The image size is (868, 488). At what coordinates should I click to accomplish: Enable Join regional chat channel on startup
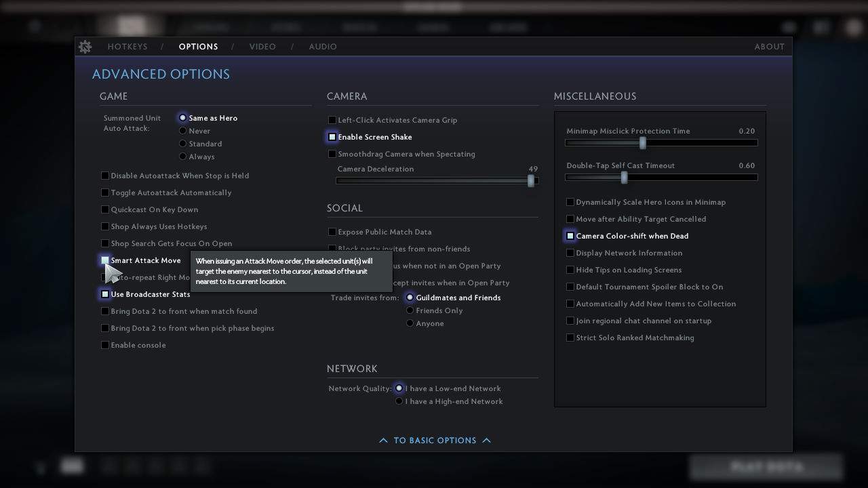coord(570,321)
